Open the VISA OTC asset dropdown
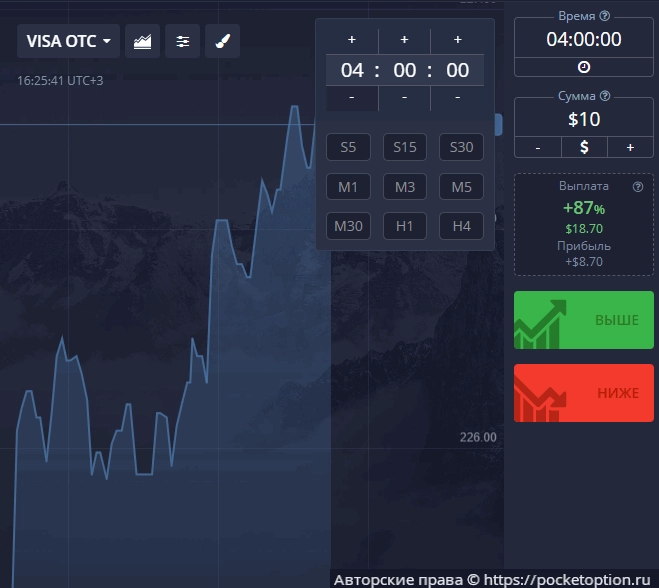This screenshot has height=588, width=659. click(x=68, y=42)
